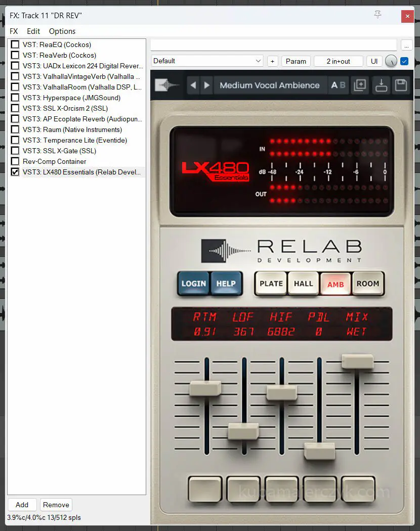The width and height of the screenshot is (420, 531).
Task: Click the wet/dry mix knob
Action: [391, 61]
